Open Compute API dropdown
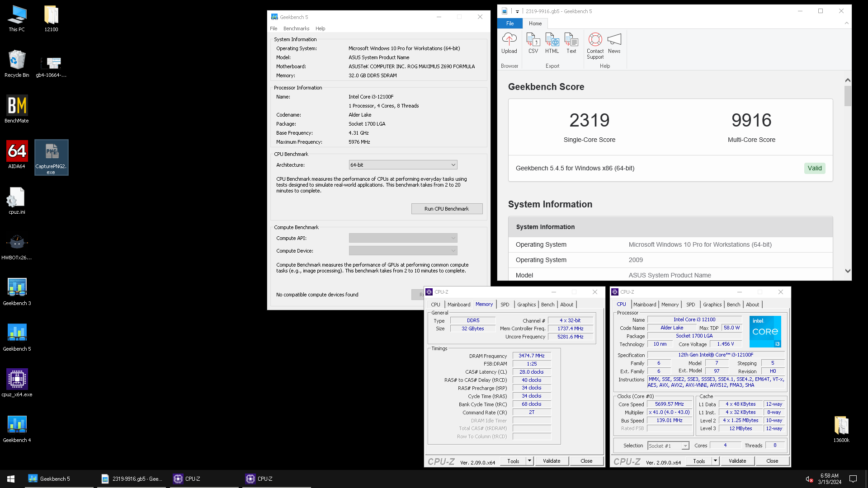Image resolution: width=868 pixels, height=488 pixels. 403,238
